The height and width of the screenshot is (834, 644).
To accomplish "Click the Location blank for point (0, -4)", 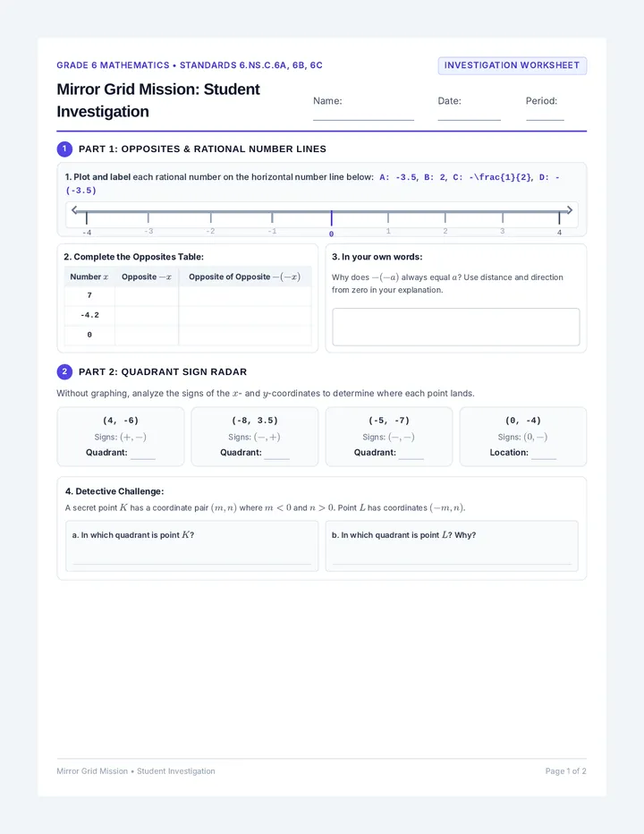I will (x=544, y=458).
